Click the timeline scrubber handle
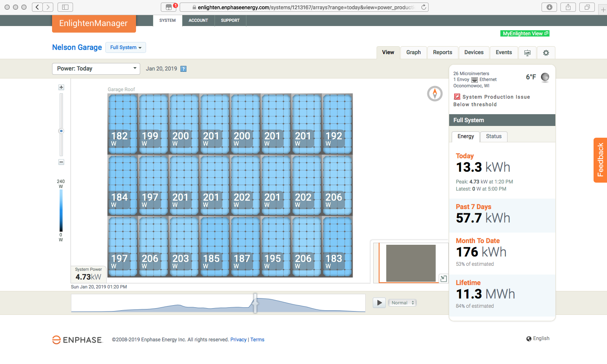607x364 pixels. point(255,303)
